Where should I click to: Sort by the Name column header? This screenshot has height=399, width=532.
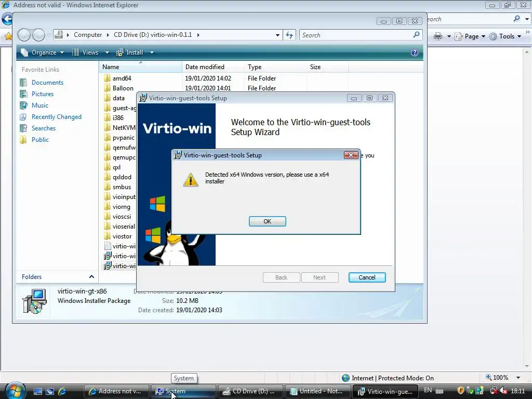[140, 67]
